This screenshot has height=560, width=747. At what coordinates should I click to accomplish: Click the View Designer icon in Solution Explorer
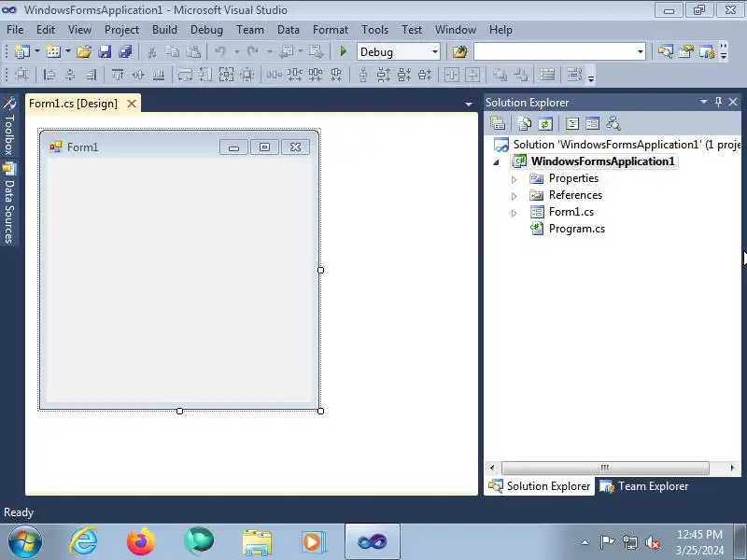pyautogui.click(x=593, y=124)
